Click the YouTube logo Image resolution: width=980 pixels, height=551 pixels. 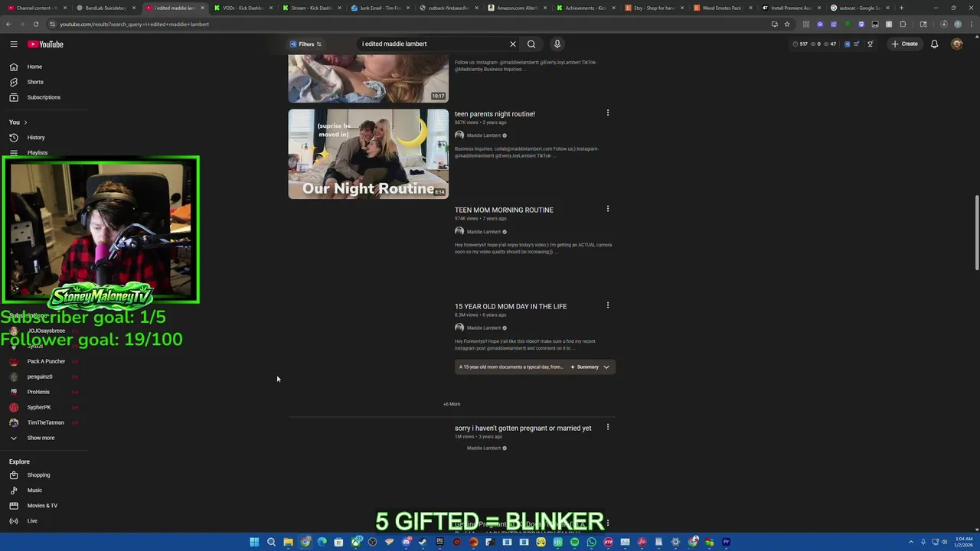[x=45, y=44]
